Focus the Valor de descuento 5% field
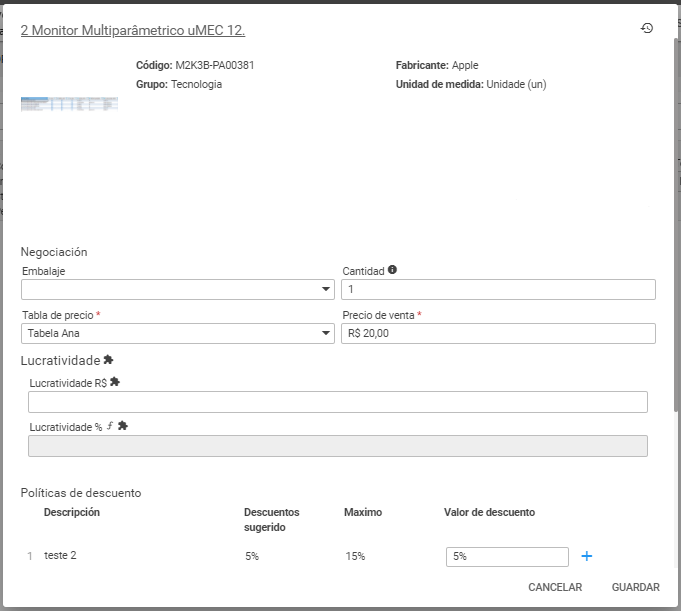The image size is (682, 611). [507, 557]
